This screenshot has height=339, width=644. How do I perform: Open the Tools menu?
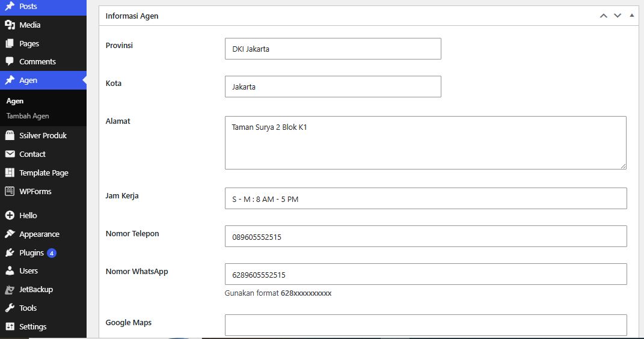[43, 308]
